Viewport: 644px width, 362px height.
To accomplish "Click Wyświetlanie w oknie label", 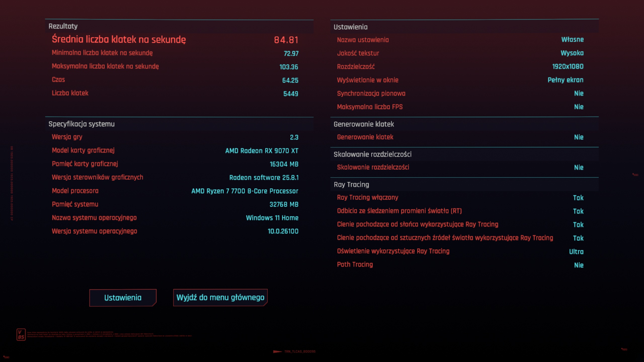I will click(368, 80).
